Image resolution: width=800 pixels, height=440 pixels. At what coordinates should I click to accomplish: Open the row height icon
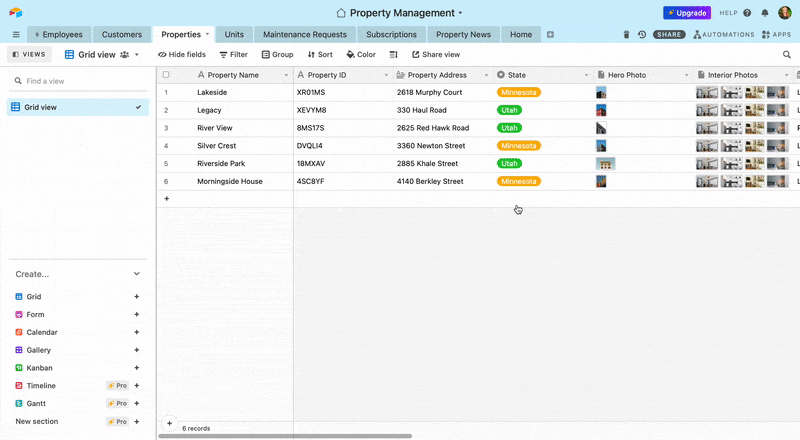[393, 55]
